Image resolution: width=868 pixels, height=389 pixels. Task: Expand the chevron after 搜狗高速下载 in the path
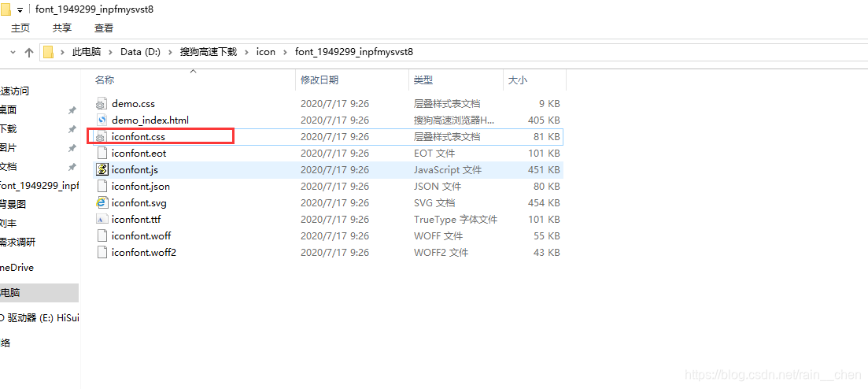(246, 52)
